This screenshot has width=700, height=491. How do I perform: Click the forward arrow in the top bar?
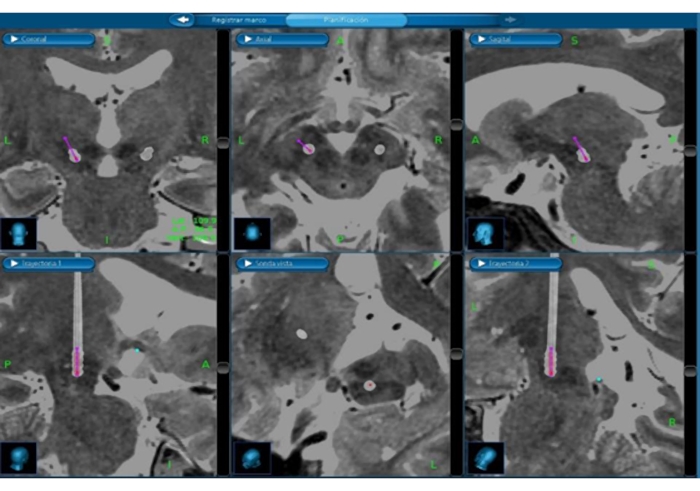pos(510,20)
